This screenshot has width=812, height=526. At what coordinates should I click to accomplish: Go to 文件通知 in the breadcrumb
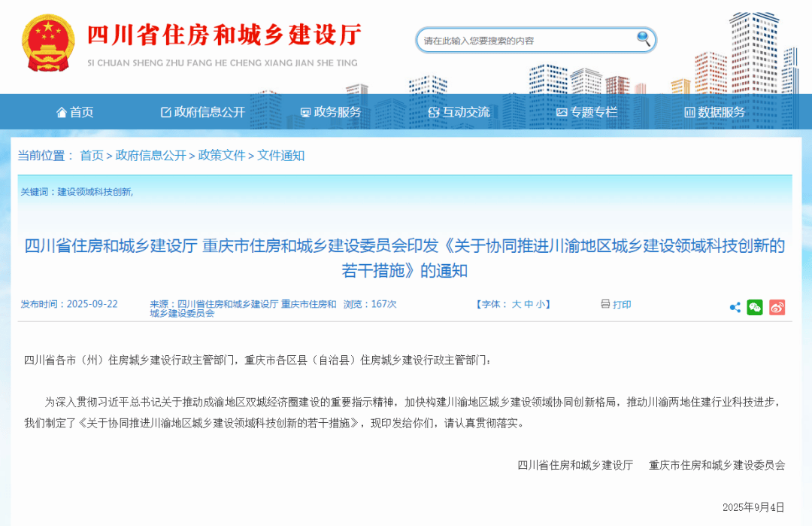(x=280, y=156)
